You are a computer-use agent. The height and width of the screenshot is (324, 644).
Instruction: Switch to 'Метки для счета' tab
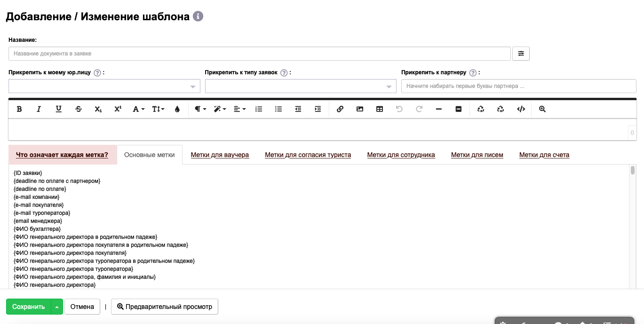click(x=544, y=155)
